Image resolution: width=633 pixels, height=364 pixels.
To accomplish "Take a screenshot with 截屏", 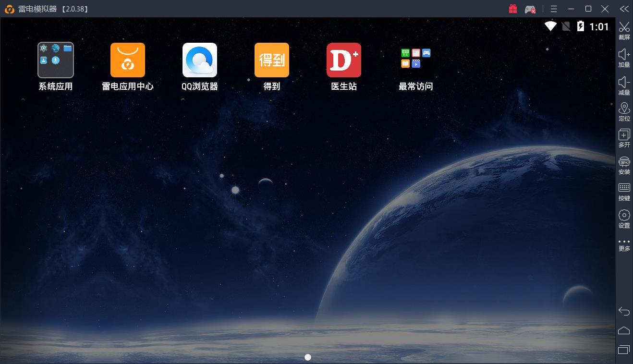I will pyautogui.click(x=624, y=31).
